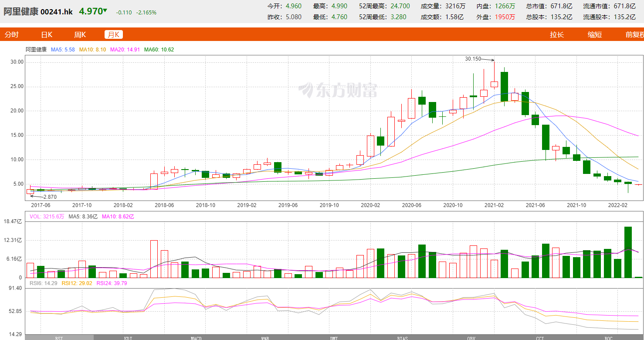Click the 2020-06 date axis label
The image size is (644, 340).
(411, 205)
